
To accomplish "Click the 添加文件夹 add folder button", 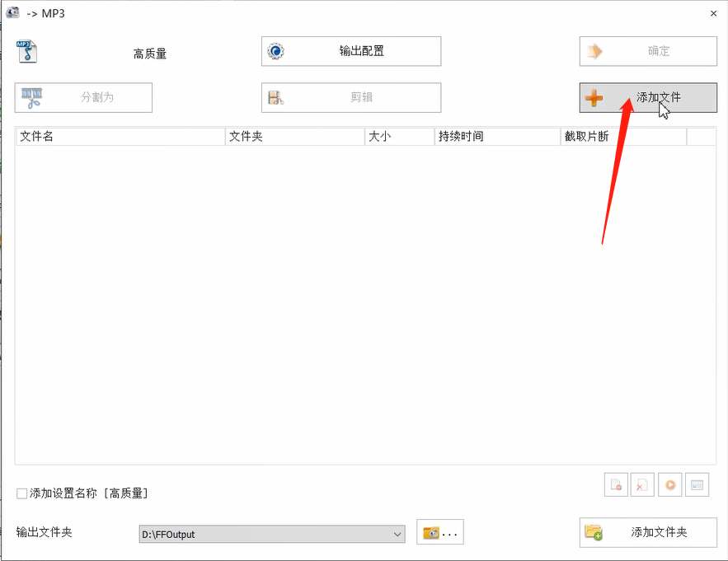I will click(x=648, y=532).
